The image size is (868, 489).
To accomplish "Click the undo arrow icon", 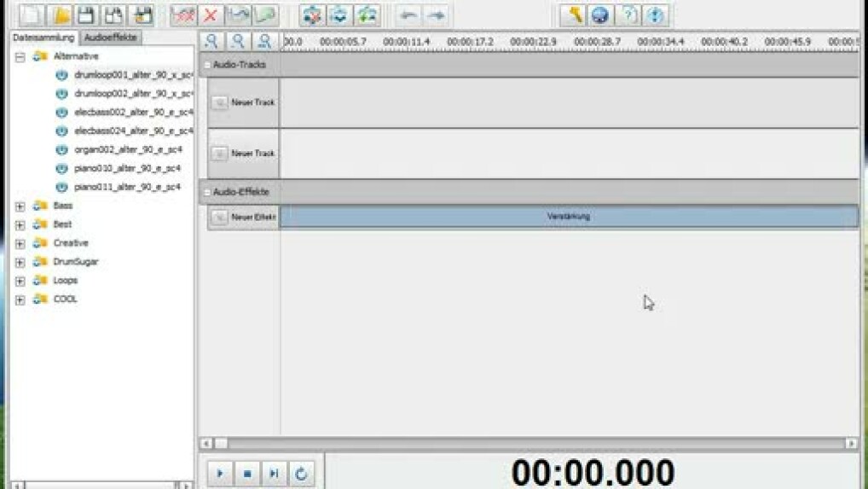I will [x=408, y=15].
